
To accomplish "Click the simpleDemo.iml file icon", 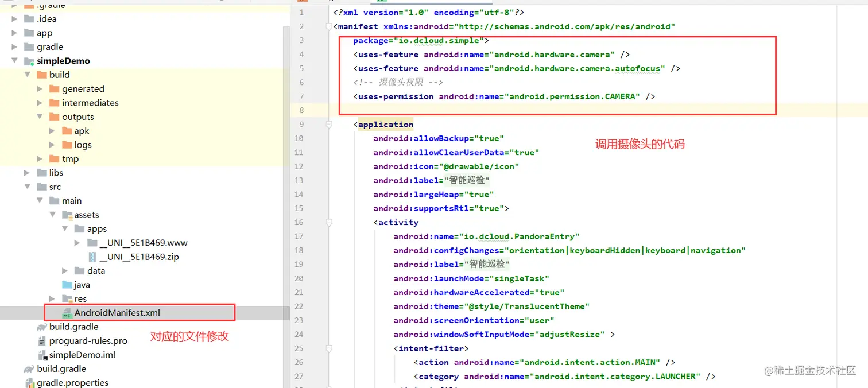I will tap(42, 355).
